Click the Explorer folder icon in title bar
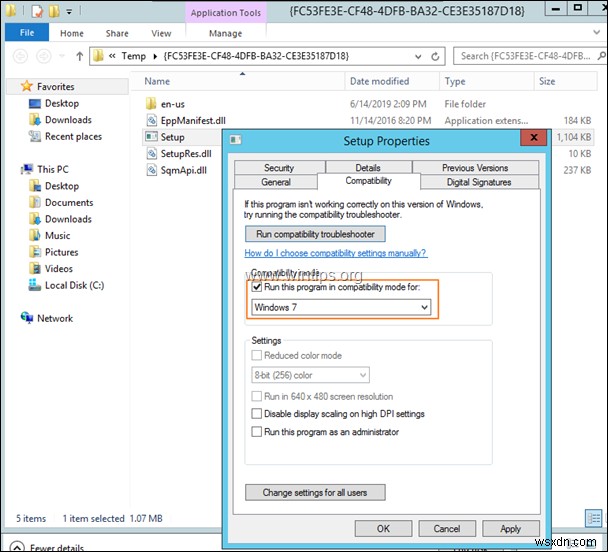 point(11,11)
